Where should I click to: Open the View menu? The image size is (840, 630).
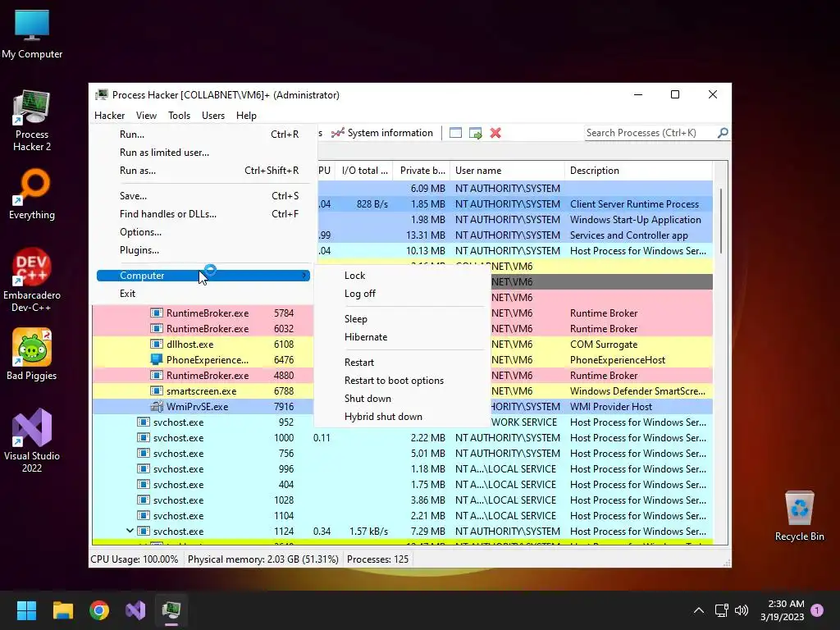[146, 116]
